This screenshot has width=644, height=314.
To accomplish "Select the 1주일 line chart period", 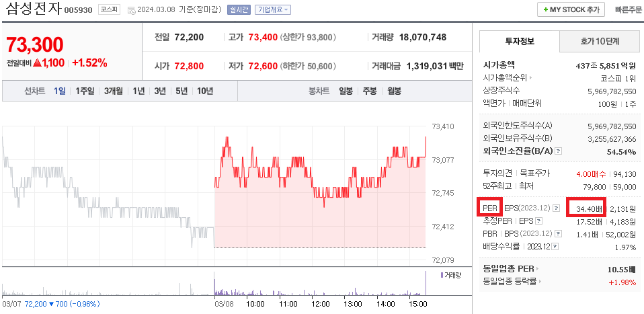I will (x=85, y=91).
